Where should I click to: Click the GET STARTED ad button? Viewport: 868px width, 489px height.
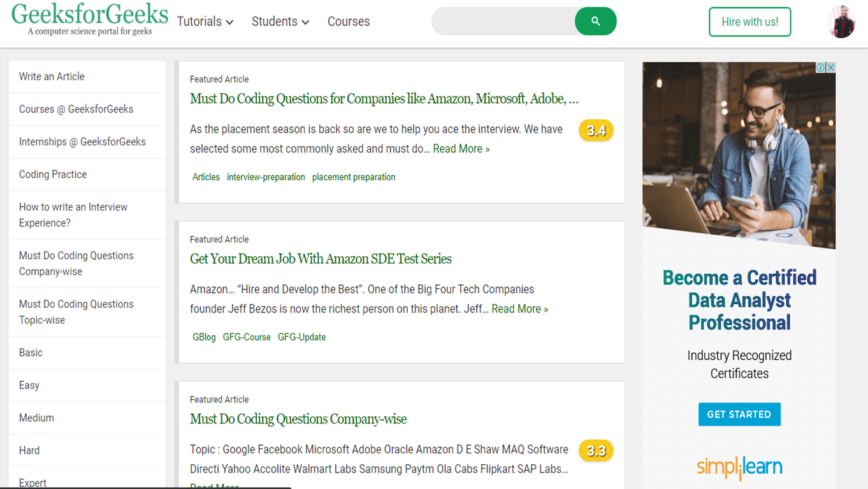[739, 414]
